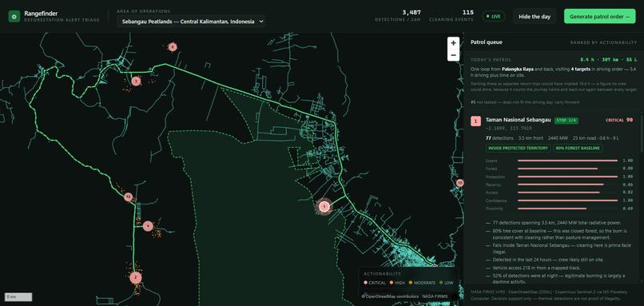Click the Forest score bar
The image size is (644, 306).
[x=567, y=169]
